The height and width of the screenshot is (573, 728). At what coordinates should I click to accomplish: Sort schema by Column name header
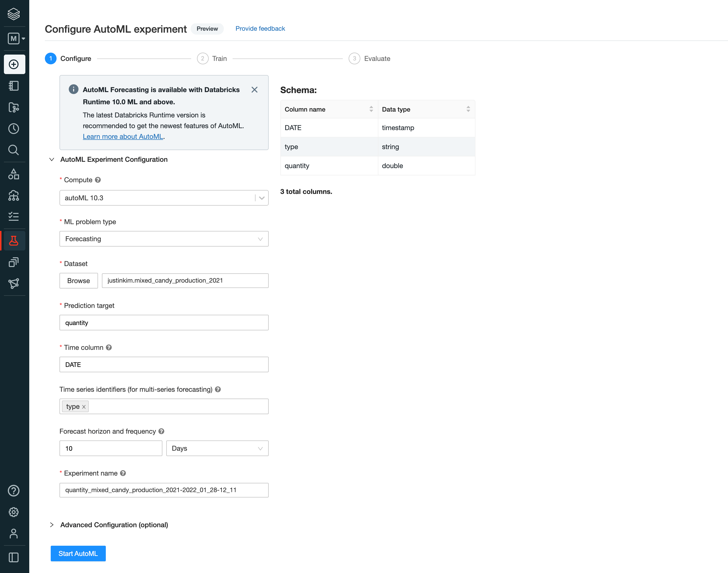click(371, 109)
